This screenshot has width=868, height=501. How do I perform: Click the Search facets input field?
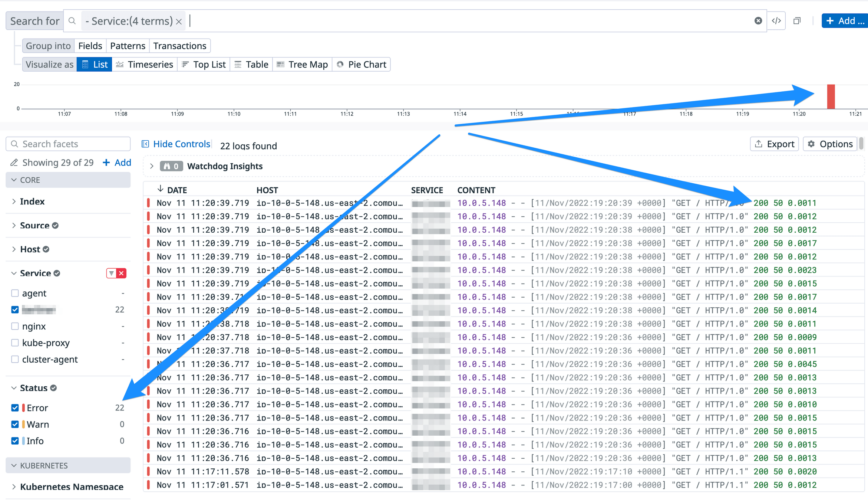68,144
